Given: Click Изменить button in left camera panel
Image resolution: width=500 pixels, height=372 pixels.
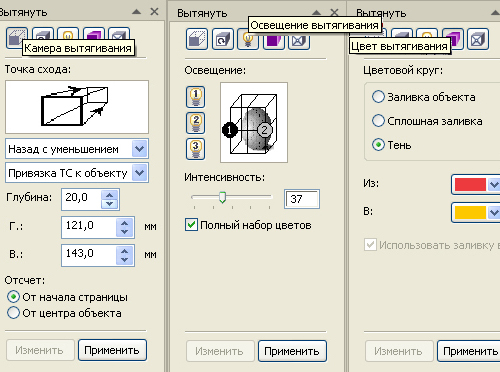Looking at the screenshot, I should (40, 350).
